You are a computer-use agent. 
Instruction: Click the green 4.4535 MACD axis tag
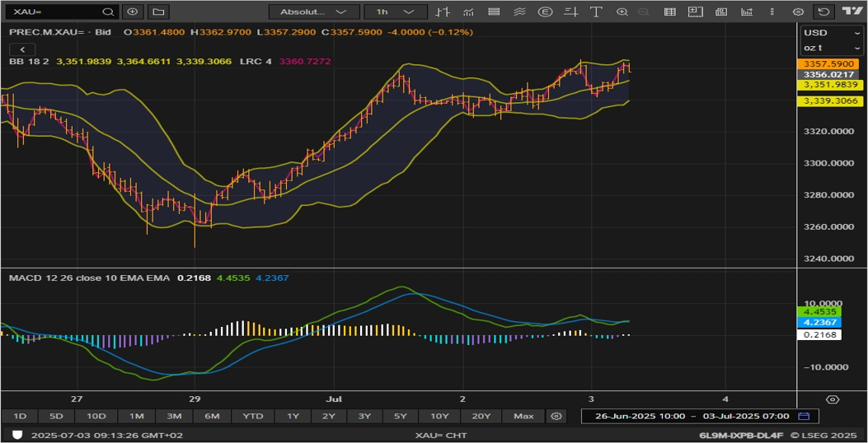pyautogui.click(x=819, y=312)
